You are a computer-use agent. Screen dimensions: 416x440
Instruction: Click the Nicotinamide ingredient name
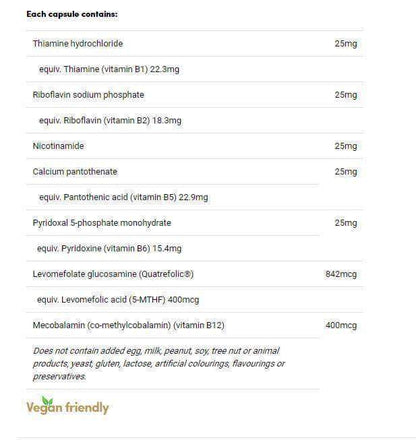click(x=58, y=146)
